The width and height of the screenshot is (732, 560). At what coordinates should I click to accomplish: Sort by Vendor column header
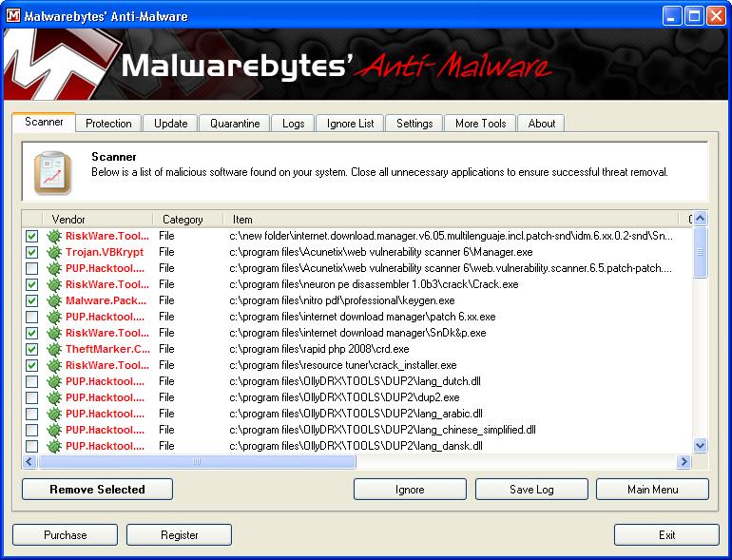tap(98, 219)
